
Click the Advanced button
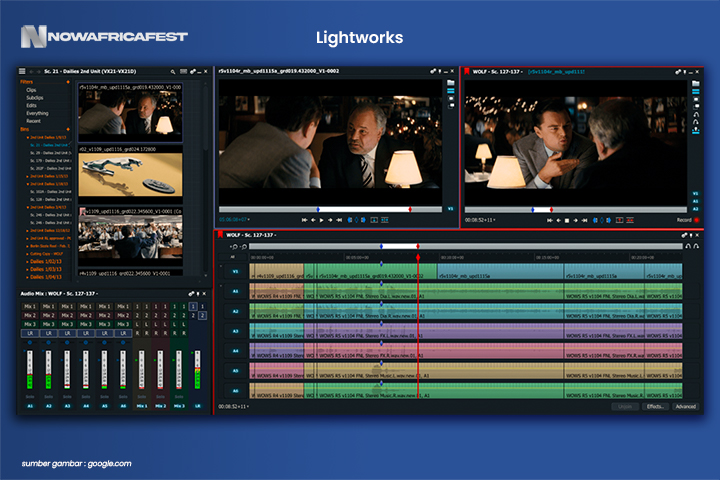(686, 407)
